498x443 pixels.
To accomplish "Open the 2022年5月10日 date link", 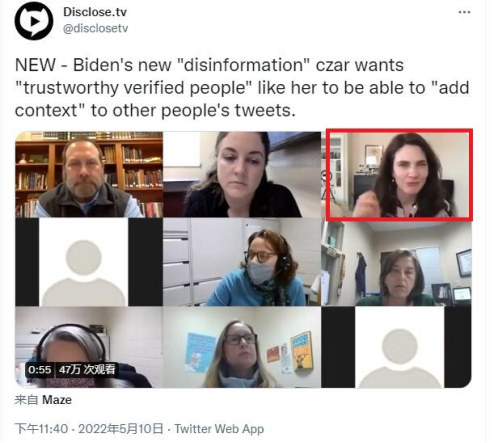I will point(121,428).
